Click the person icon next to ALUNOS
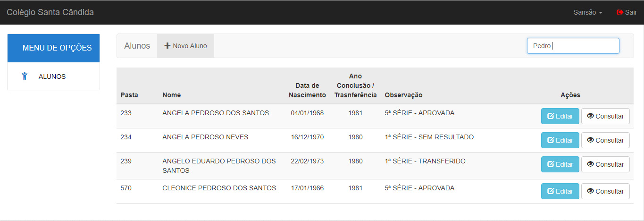Image resolution: width=644 pixels, height=221 pixels. (x=25, y=76)
